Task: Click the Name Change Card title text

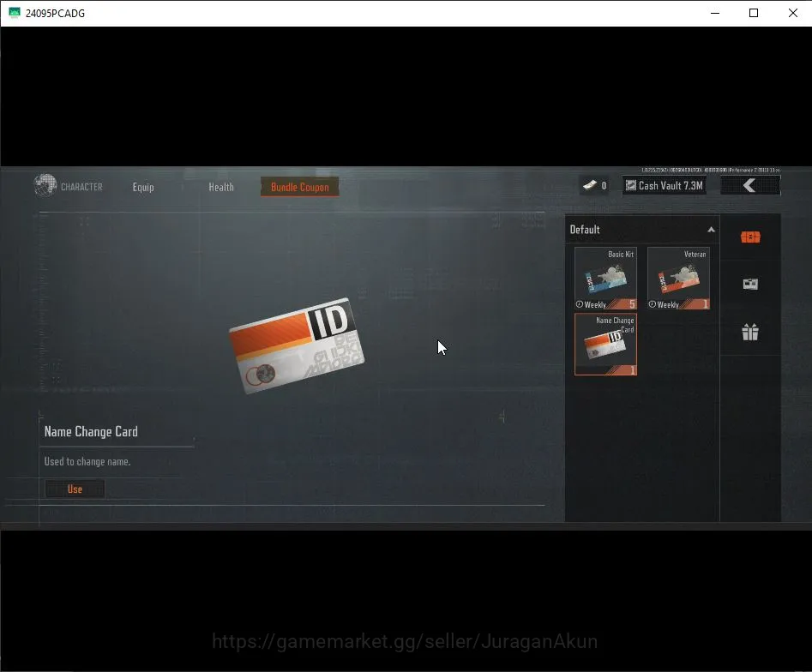Action: pyautogui.click(x=91, y=431)
